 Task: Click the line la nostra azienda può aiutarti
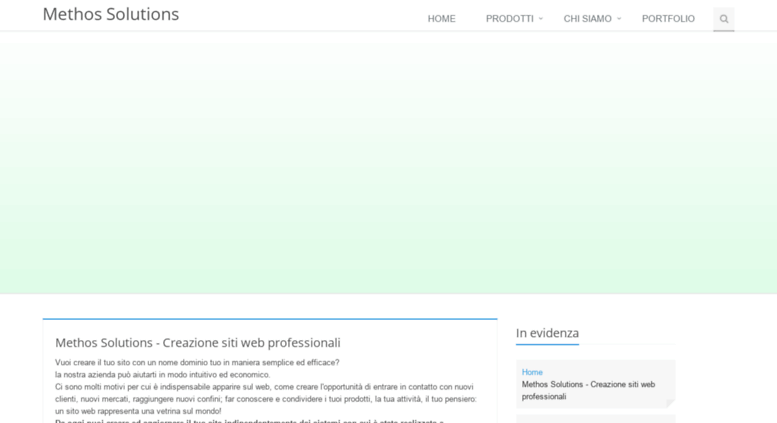pos(163,375)
